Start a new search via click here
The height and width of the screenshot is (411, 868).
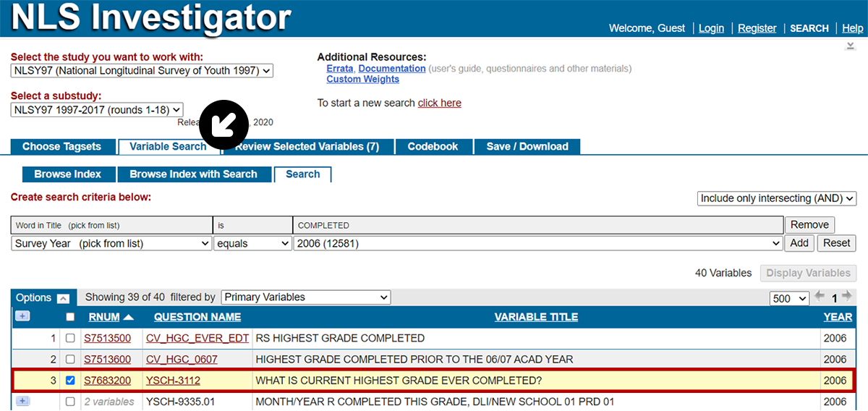tap(440, 103)
